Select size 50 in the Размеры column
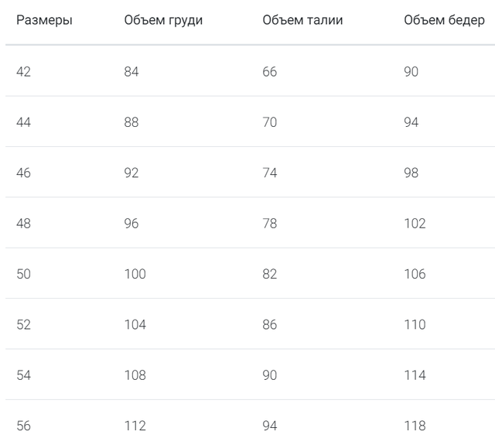This screenshot has height=448, width=495. tap(23, 274)
